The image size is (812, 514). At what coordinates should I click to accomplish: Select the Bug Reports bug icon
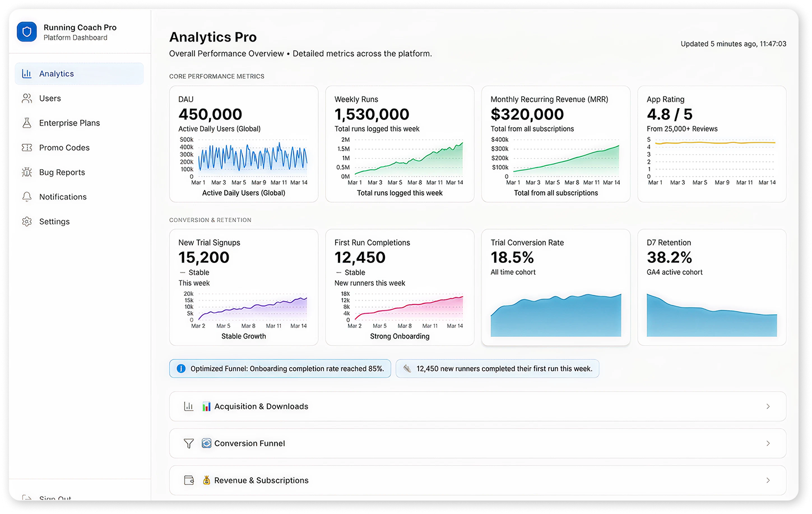(26, 172)
